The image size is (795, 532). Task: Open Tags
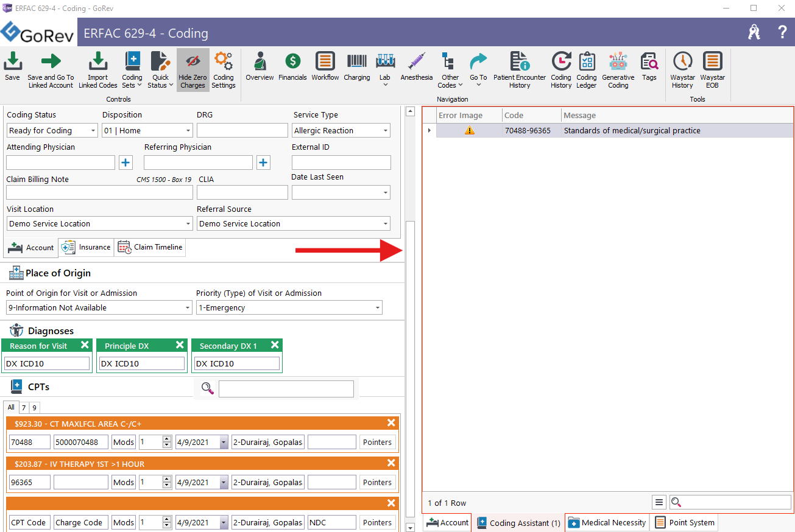click(x=649, y=66)
